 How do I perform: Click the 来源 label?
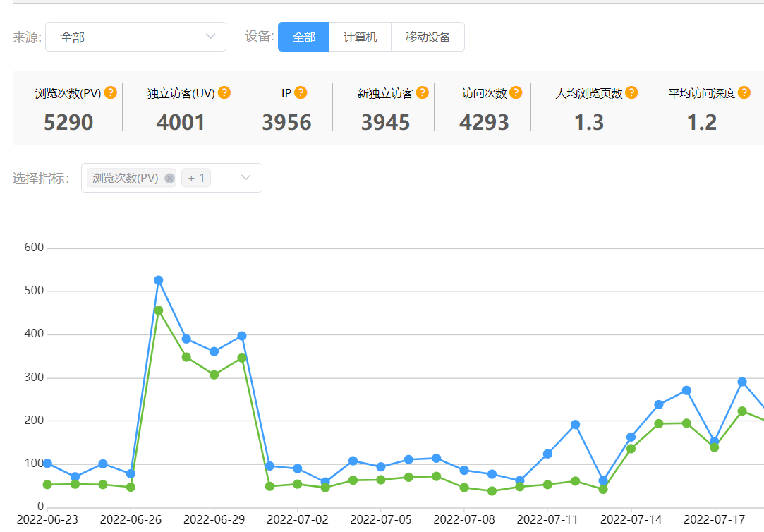27,37
